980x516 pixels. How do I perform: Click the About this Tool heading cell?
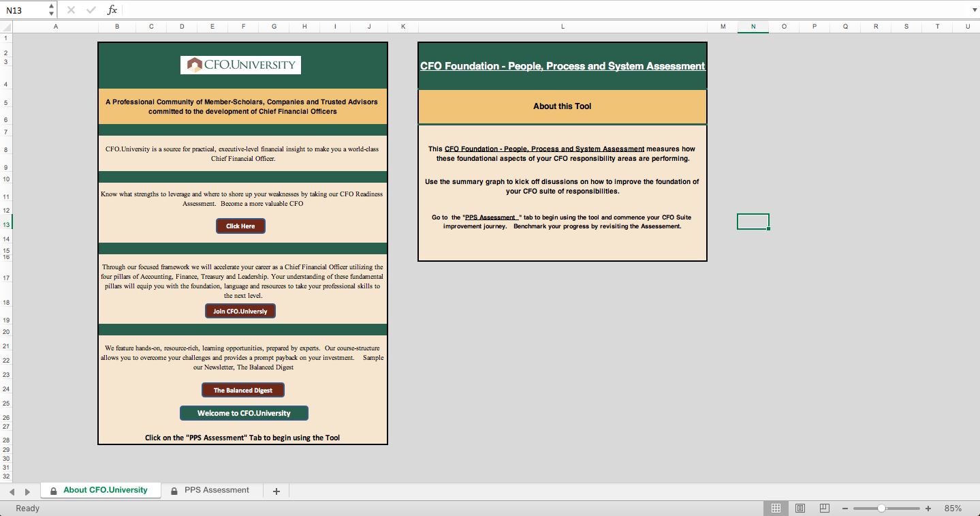(x=563, y=106)
